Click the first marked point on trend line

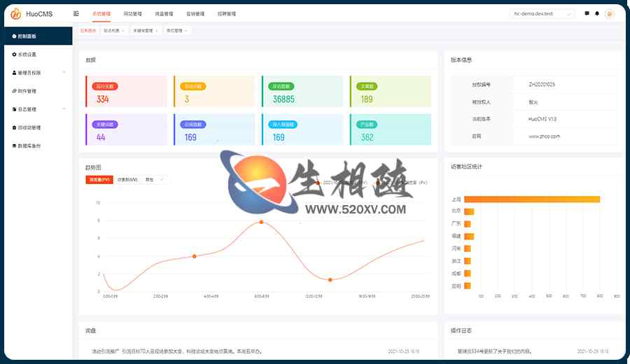194,256
